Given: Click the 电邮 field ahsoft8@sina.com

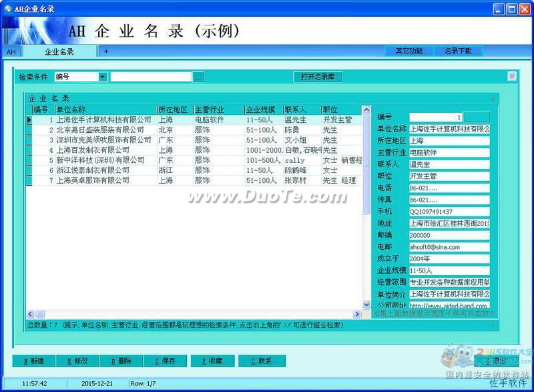Looking at the screenshot, I should [449, 247].
